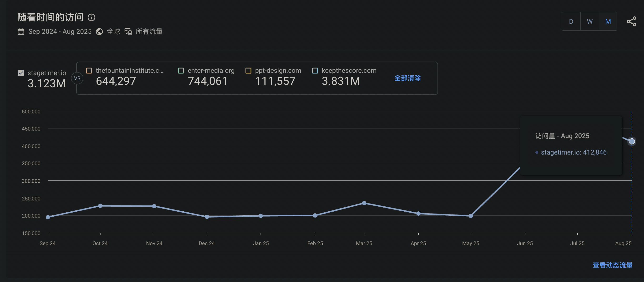644x282 pixels.
Task: Click the info icon beside the chart title
Action: point(91,17)
